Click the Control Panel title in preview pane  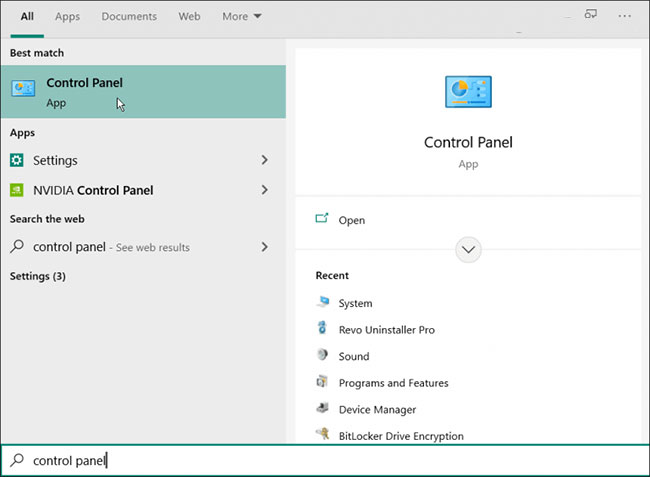(468, 142)
